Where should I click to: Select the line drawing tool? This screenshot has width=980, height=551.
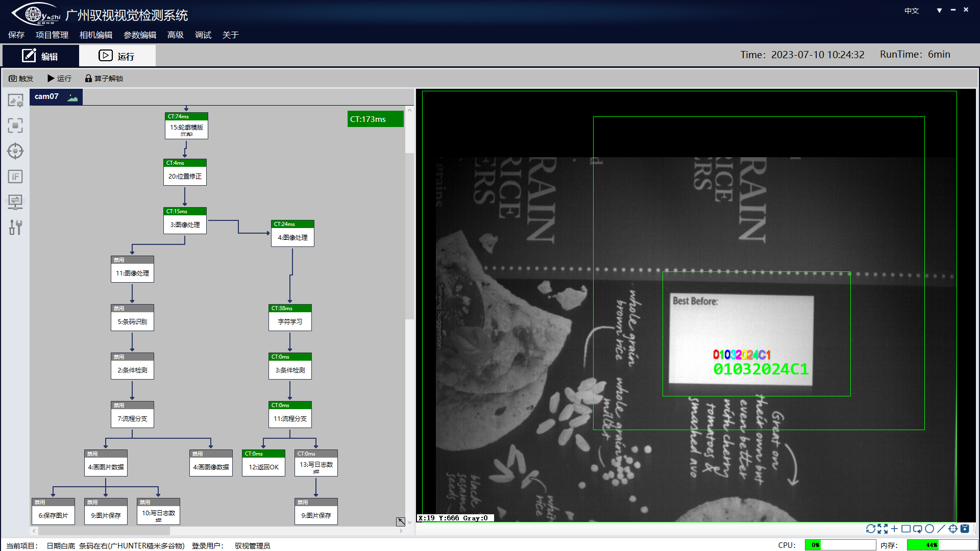(x=941, y=529)
